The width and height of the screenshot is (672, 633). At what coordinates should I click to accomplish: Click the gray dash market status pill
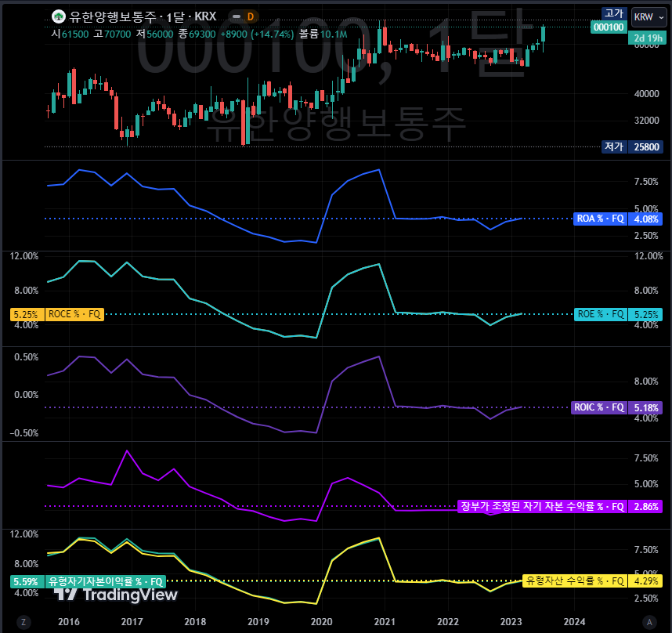click(x=237, y=16)
